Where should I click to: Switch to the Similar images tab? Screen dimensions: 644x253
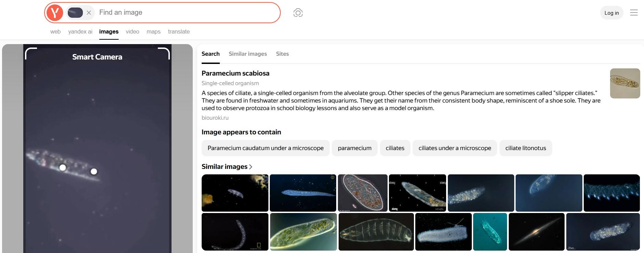pos(248,54)
